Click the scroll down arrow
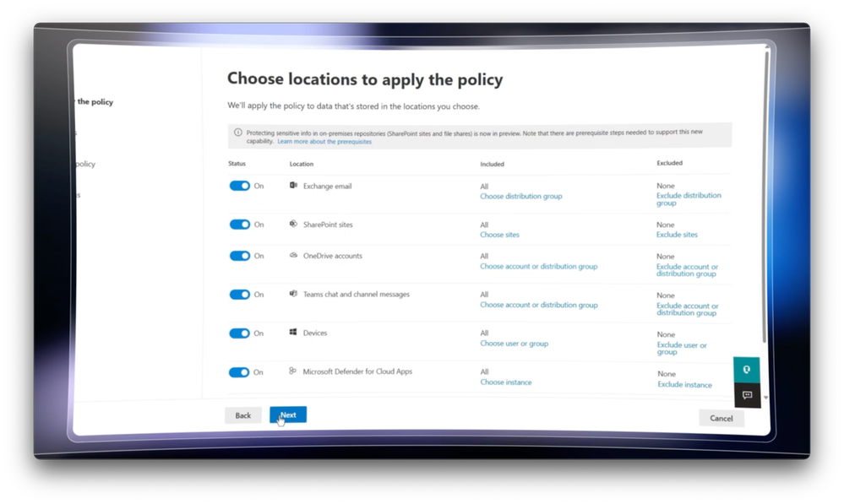This screenshot has width=844, height=504. click(765, 398)
